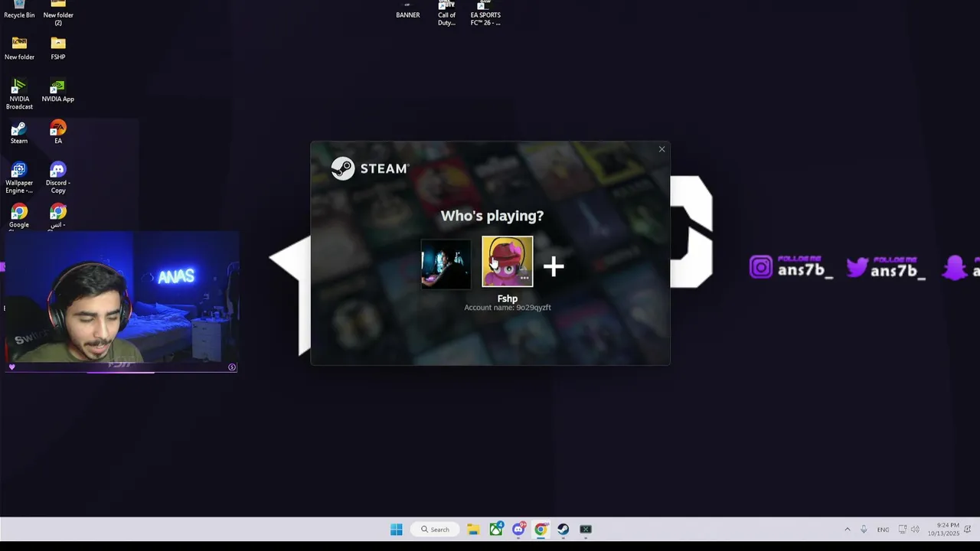Open File Explorer from taskbar
The width and height of the screenshot is (980, 551).
coord(473,530)
